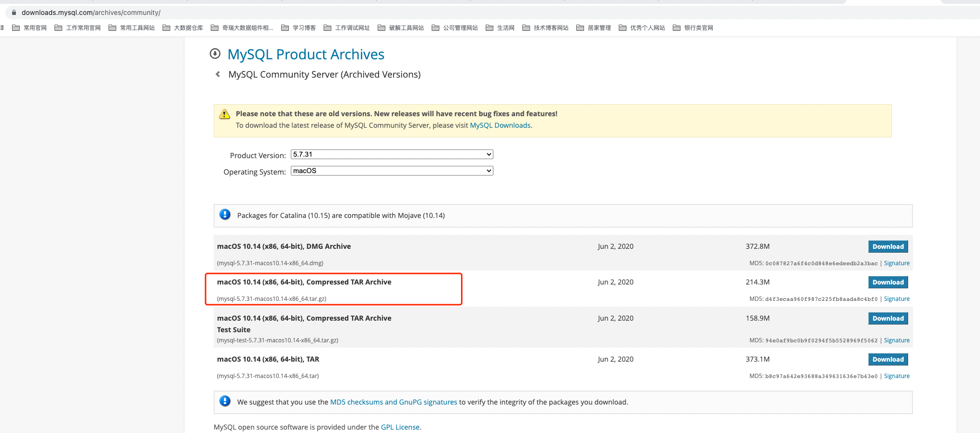This screenshot has width=980, height=433.
Task: Click the lock icon in address bar
Action: 14,13
